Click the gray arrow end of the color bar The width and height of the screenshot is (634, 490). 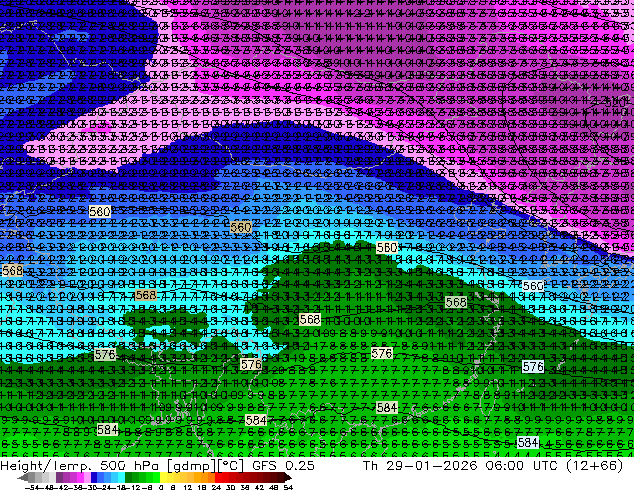pyautogui.click(x=23, y=478)
